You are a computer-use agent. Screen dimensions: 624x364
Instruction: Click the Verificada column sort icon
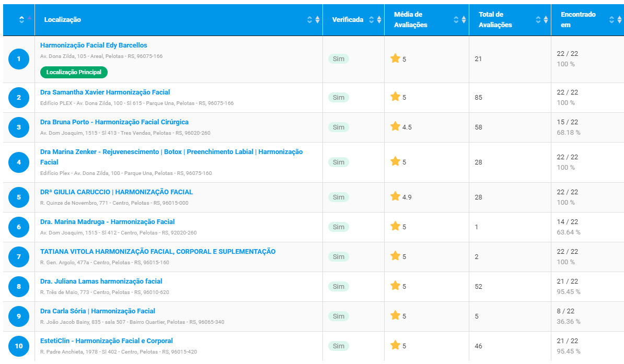tap(375, 19)
